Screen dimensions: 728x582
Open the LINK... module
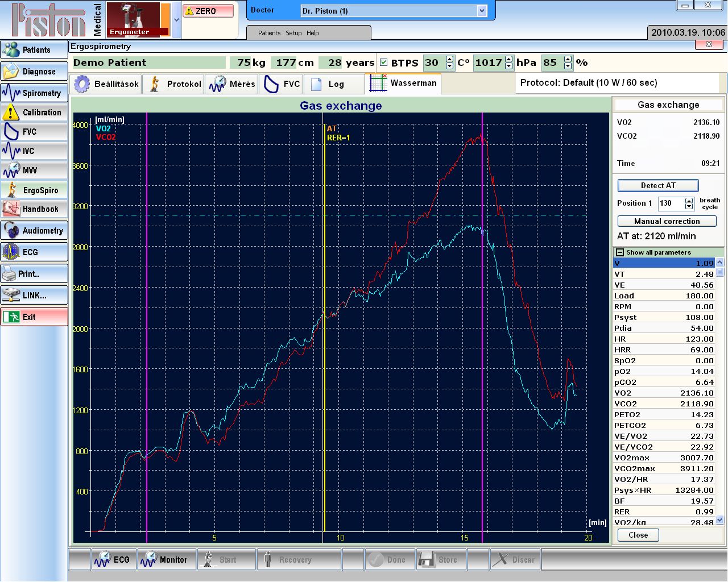pos(34,295)
